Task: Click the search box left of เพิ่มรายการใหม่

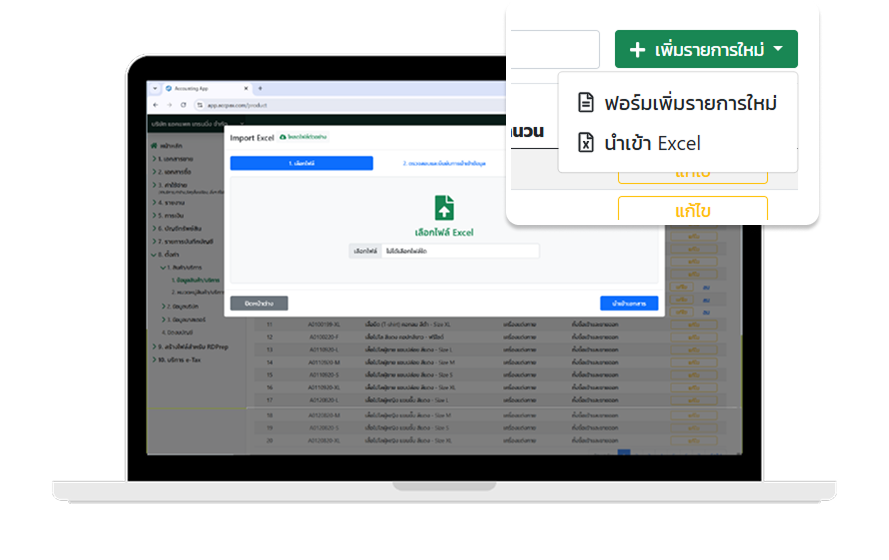Action: [554, 49]
